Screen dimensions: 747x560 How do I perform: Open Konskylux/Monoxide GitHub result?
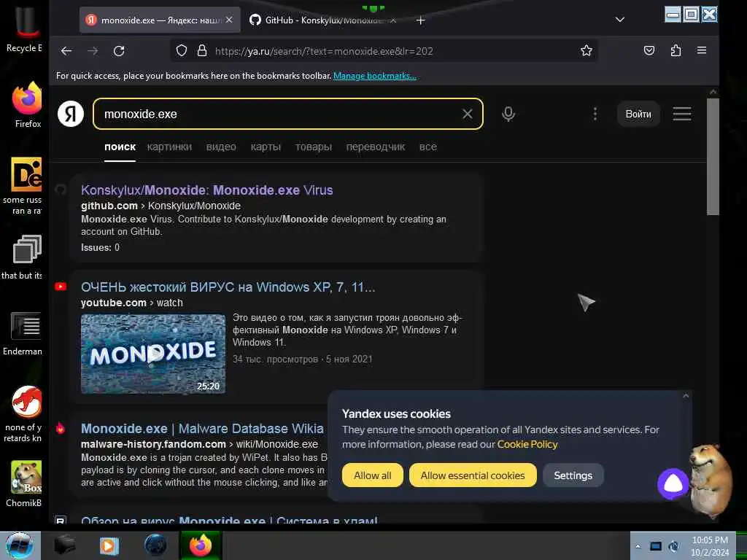coord(206,190)
